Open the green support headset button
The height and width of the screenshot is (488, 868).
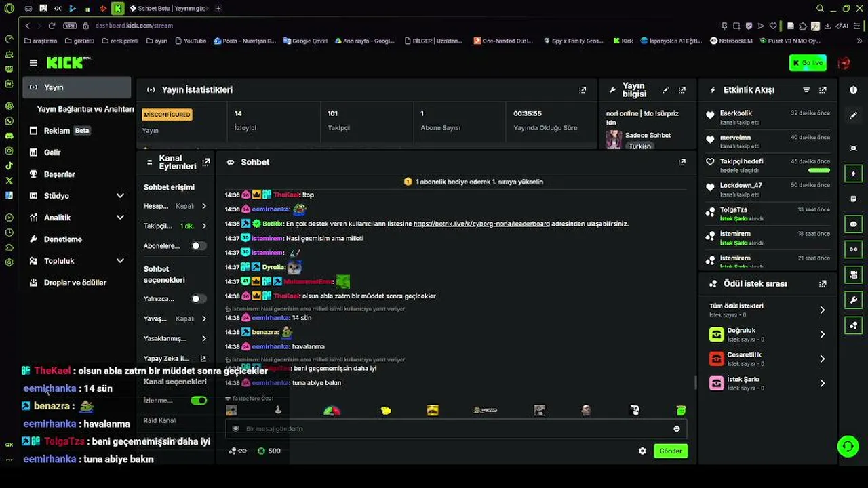[848, 445]
